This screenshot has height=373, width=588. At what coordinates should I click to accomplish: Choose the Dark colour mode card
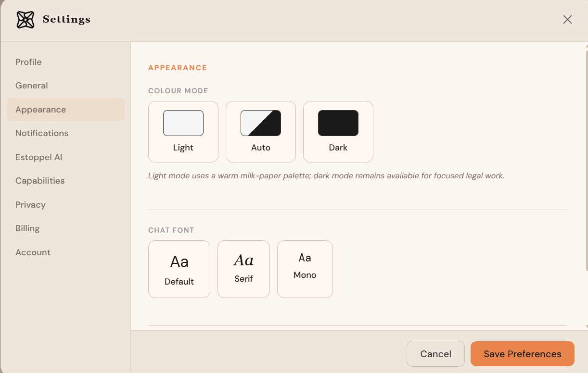[x=338, y=132]
